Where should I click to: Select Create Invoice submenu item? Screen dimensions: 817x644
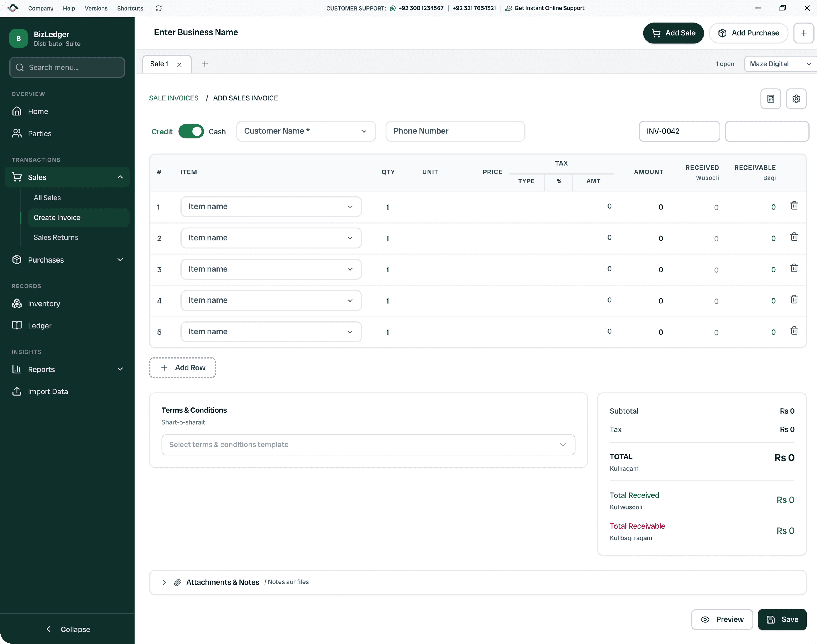(x=78, y=217)
